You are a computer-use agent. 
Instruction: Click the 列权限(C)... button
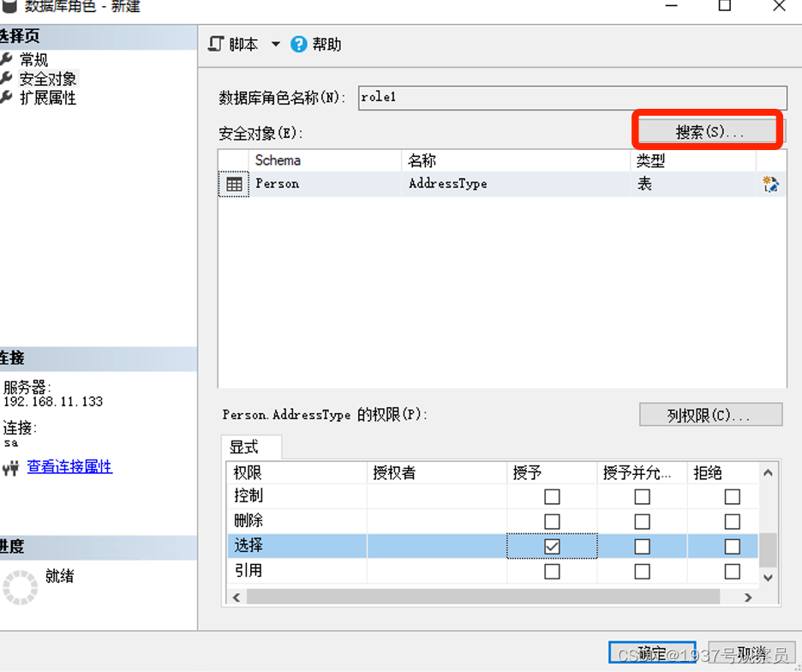pos(710,415)
